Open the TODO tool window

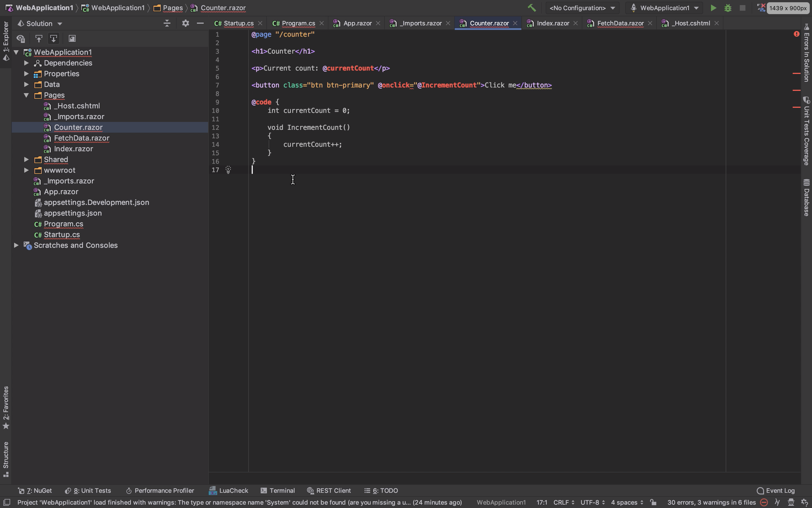[381, 491]
